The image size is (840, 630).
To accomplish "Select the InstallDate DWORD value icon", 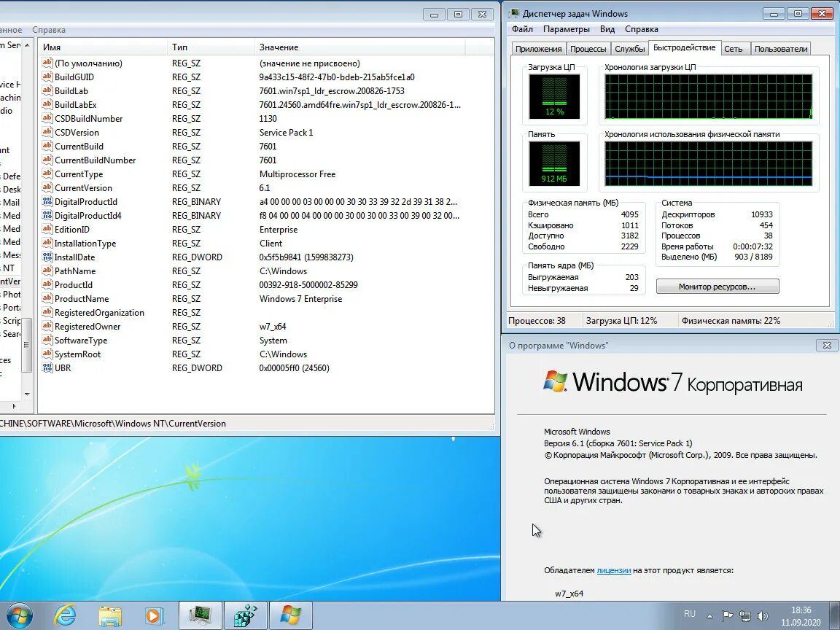I will click(x=47, y=257).
